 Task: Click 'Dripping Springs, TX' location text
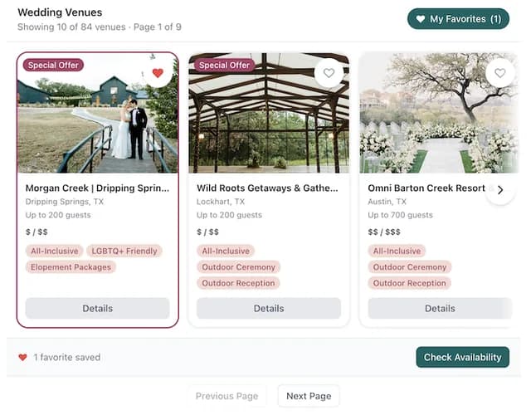coord(65,202)
